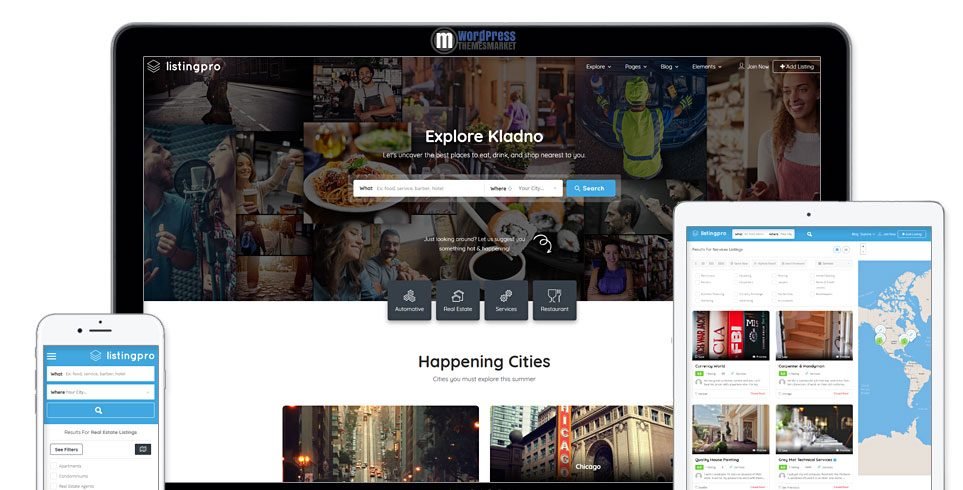Open the Services category tile
This screenshot has width=963, height=490.
[506, 300]
